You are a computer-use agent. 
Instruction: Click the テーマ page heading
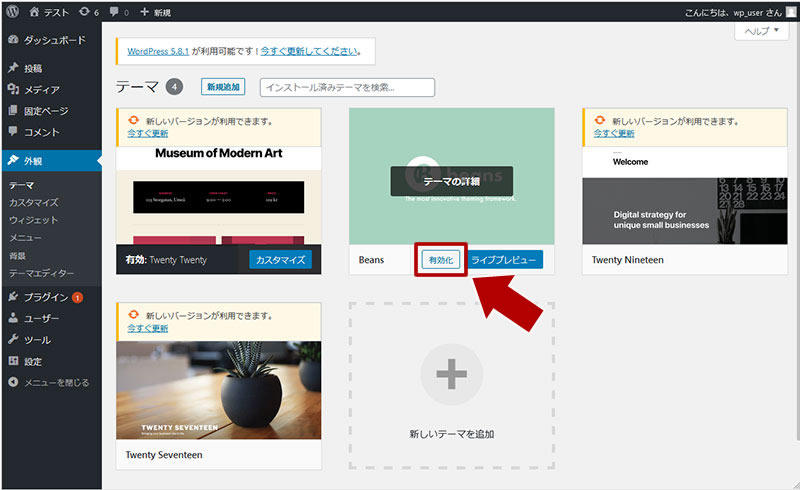(x=137, y=87)
